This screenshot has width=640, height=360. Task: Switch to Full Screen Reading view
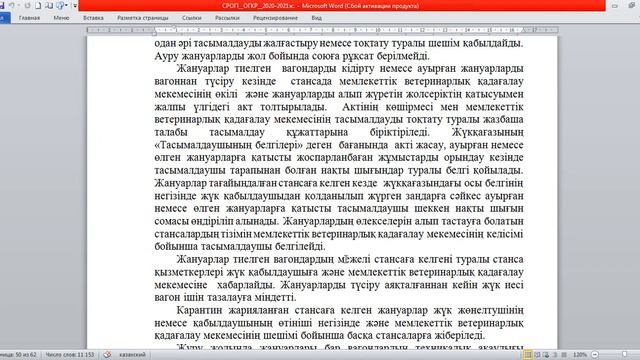[538, 355]
